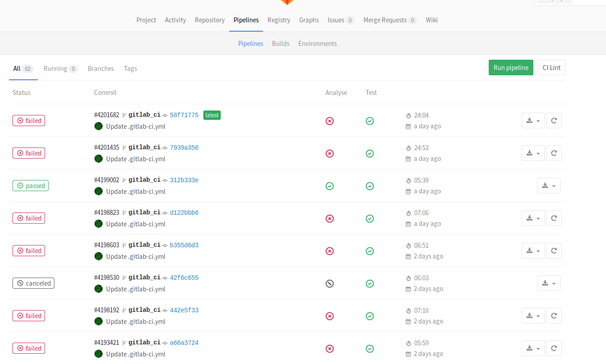Image resolution: width=606 pixels, height=364 pixels.
Task: Show the Branches pipelines filter
Action: tap(101, 69)
